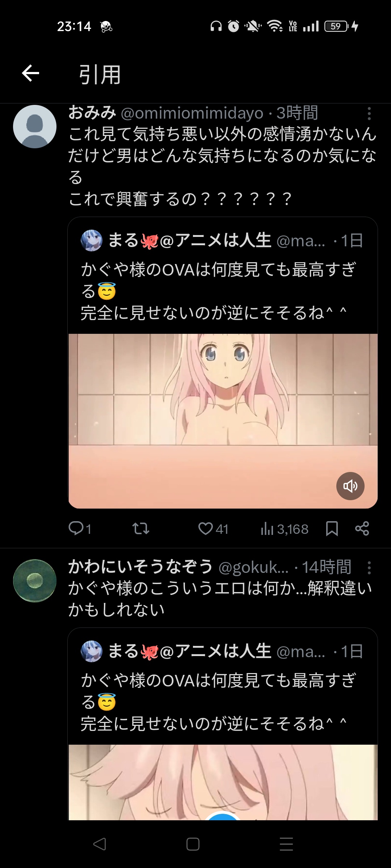Open Android recents menu lines button
Viewport: 391px width, 868px height.
coord(286,844)
